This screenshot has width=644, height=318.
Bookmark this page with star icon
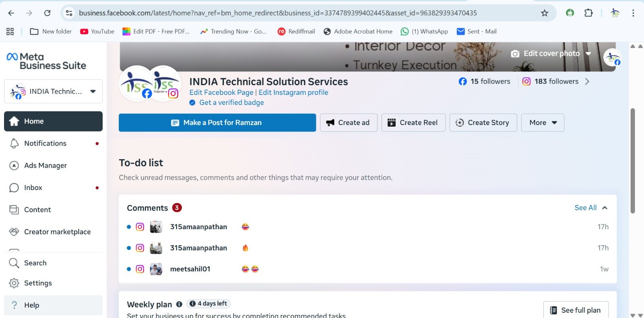click(x=545, y=13)
